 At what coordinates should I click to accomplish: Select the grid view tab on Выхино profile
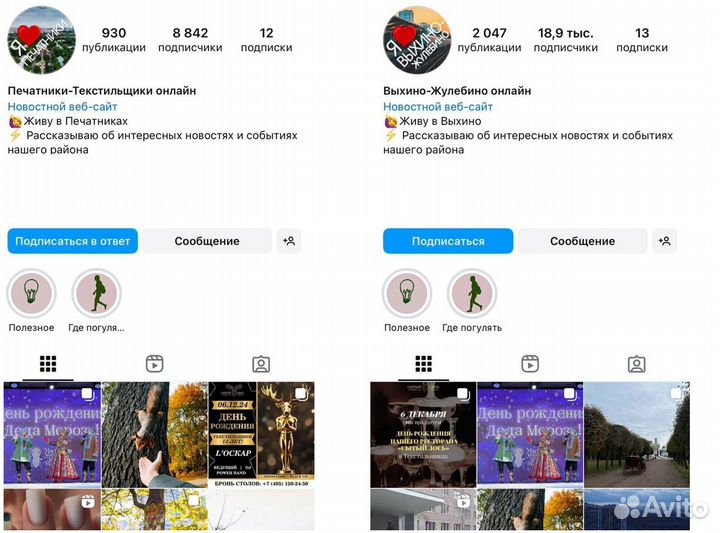[423, 364]
